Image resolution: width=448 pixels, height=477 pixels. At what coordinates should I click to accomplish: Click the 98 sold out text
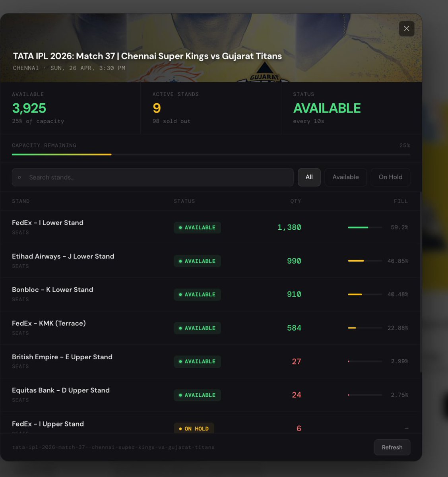(171, 121)
